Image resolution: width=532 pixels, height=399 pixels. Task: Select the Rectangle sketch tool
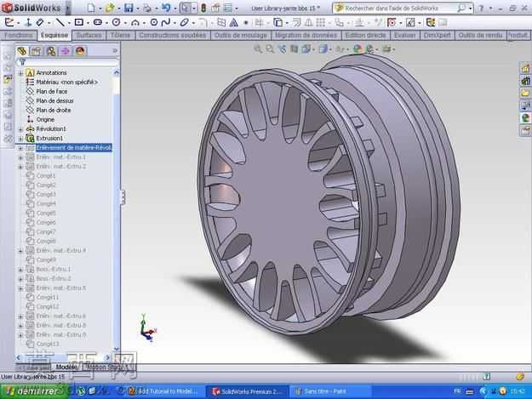78,23
